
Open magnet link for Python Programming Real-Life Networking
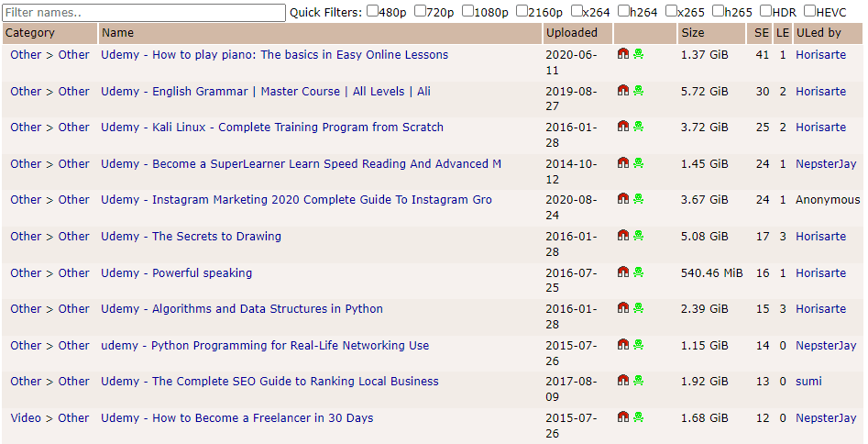pyautogui.click(x=623, y=345)
